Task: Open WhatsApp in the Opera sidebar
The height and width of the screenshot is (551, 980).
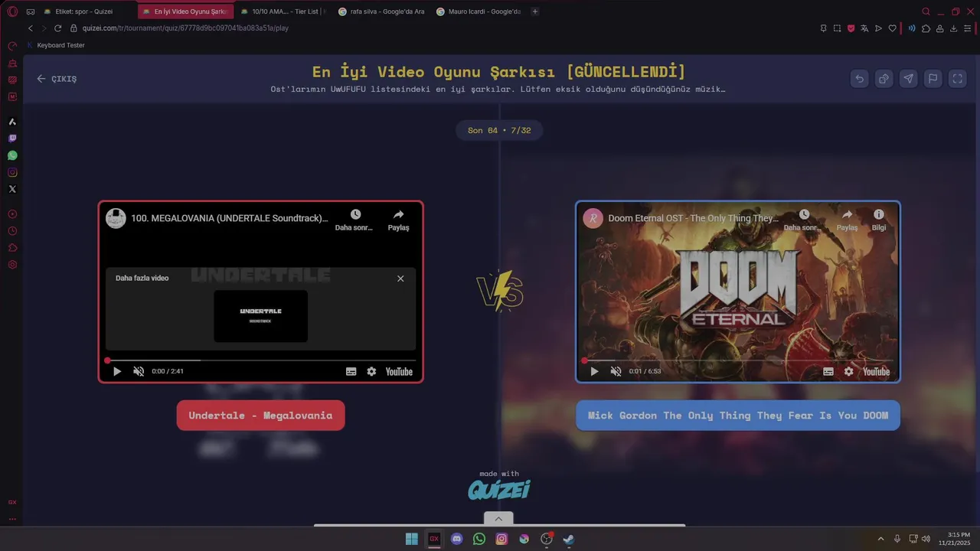Action: (12, 155)
